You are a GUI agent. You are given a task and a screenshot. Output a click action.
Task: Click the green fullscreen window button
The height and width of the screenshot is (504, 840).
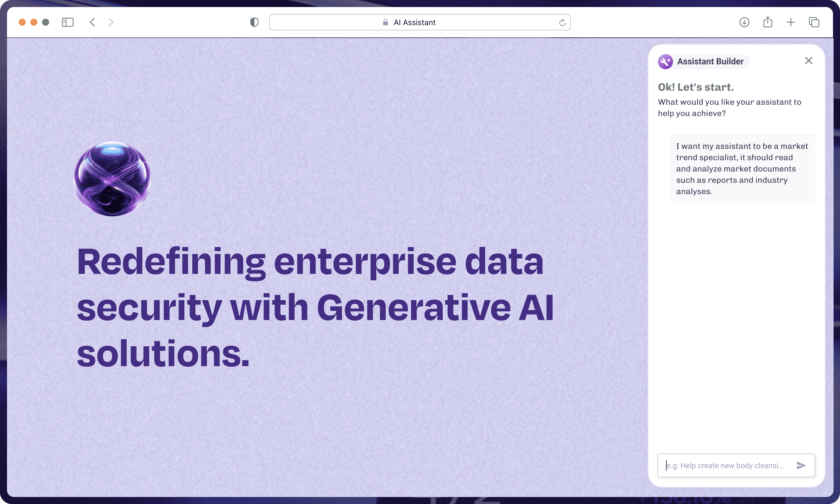46,22
